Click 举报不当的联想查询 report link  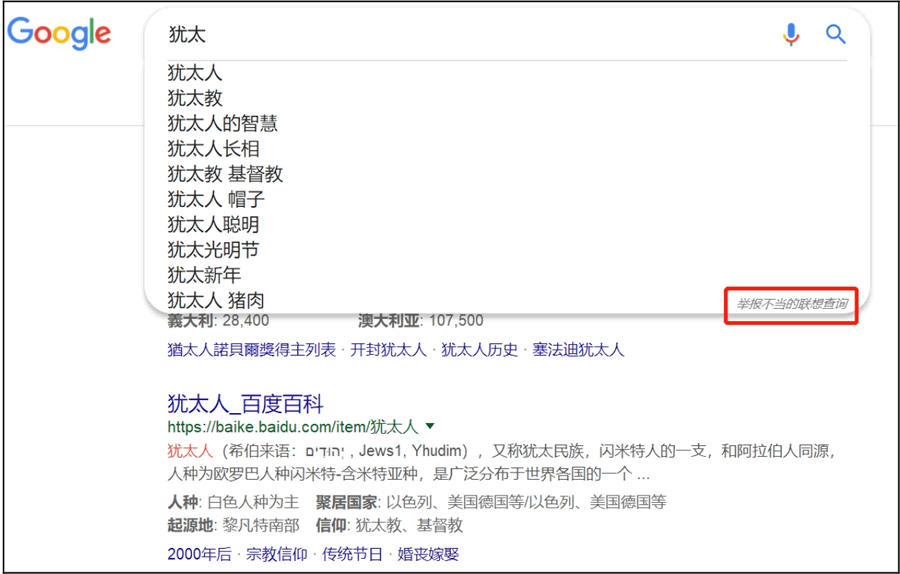point(792,304)
